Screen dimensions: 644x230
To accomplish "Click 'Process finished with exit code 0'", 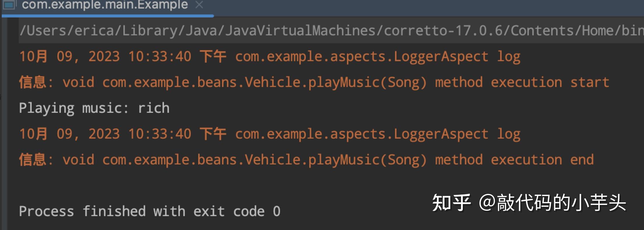I will [x=150, y=211].
